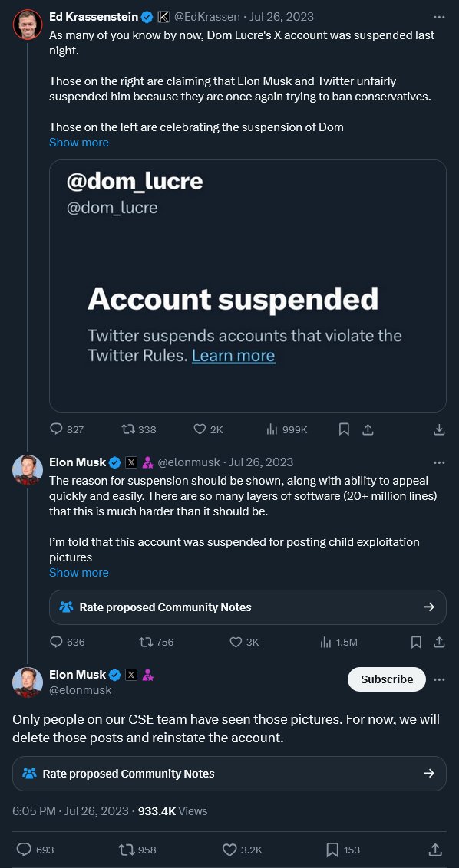Subscribe to Elon Musk
459x868 pixels.
pos(387,679)
